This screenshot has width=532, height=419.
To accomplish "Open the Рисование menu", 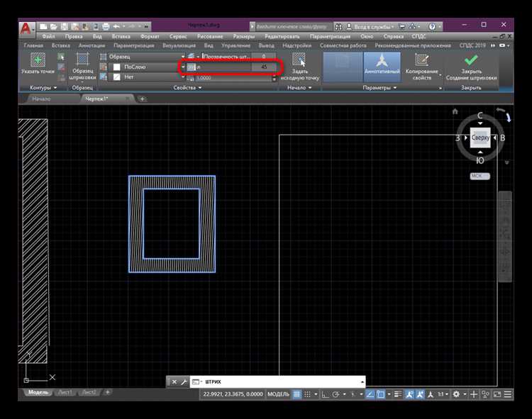I will point(210,36).
